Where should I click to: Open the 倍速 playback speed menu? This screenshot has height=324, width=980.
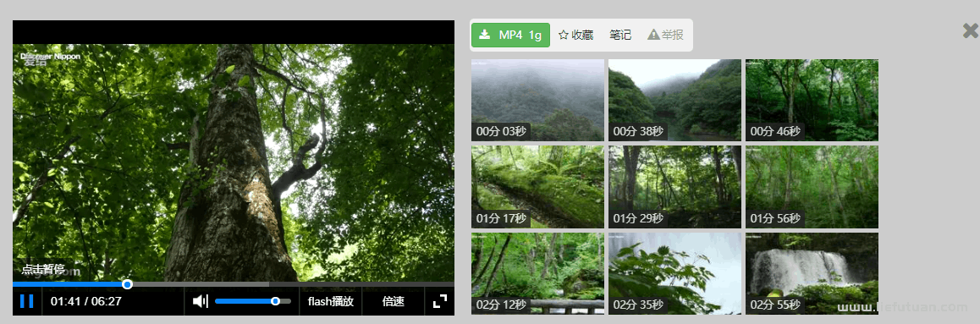[x=394, y=301]
